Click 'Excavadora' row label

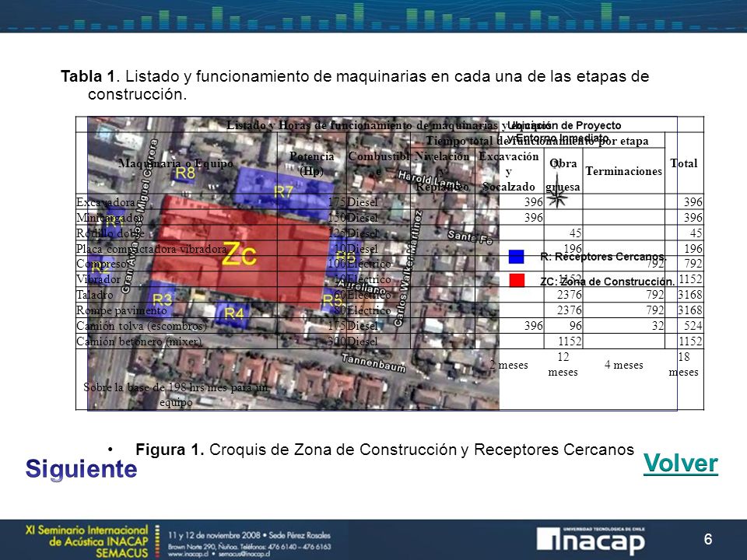[105, 202]
